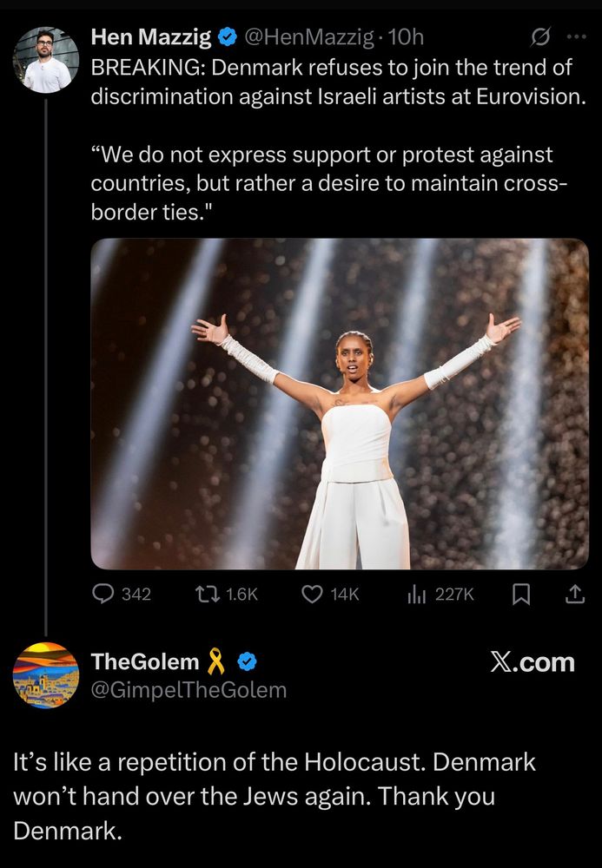Like the tweet with the heart icon
Image resolution: width=602 pixels, height=868 pixels.
pos(312,594)
